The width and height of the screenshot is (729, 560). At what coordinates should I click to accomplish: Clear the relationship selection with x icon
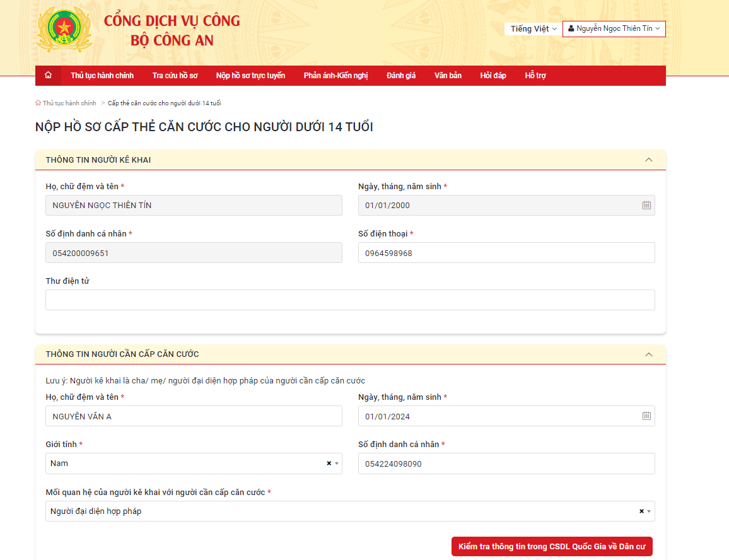[641, 511]
